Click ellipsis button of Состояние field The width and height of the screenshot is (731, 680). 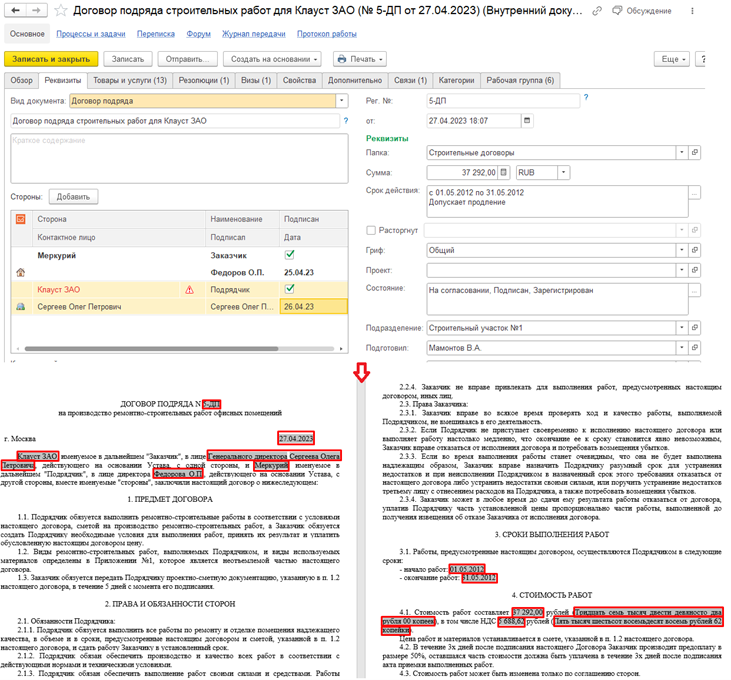pos(695,290)
